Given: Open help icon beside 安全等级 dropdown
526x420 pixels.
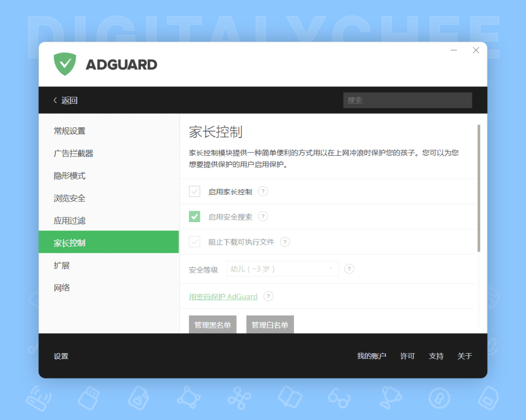Looking at the screenshot, I should [349, 269].
